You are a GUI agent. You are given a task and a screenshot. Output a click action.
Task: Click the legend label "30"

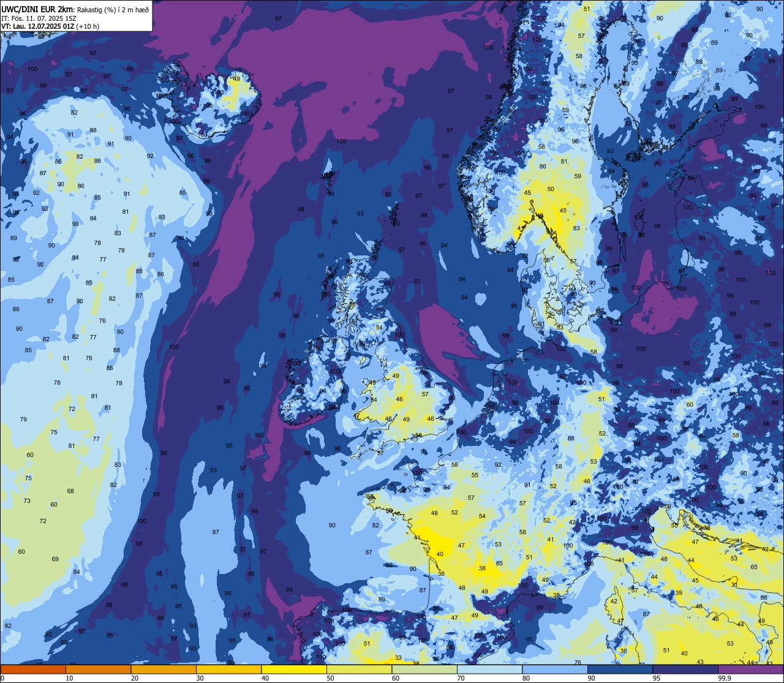point(200,678)
